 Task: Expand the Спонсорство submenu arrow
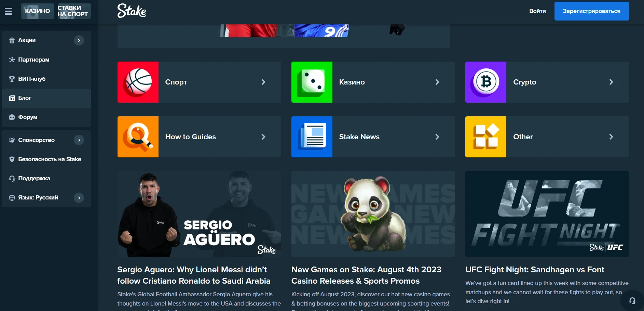click(79, 140)
